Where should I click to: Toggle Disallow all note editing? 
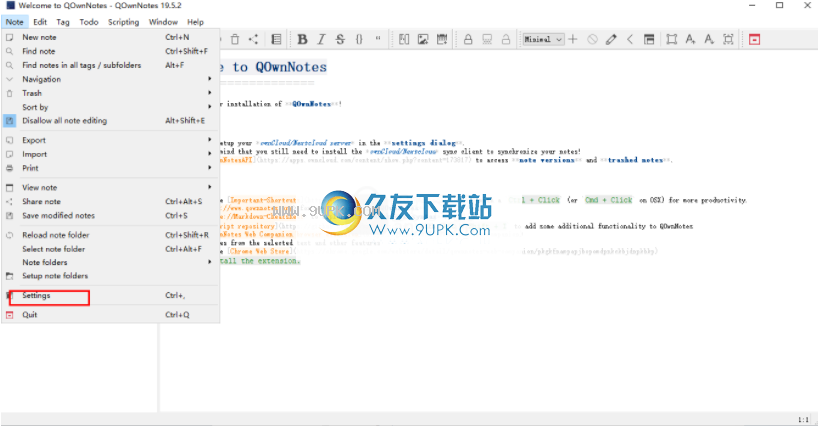(111, 120)
